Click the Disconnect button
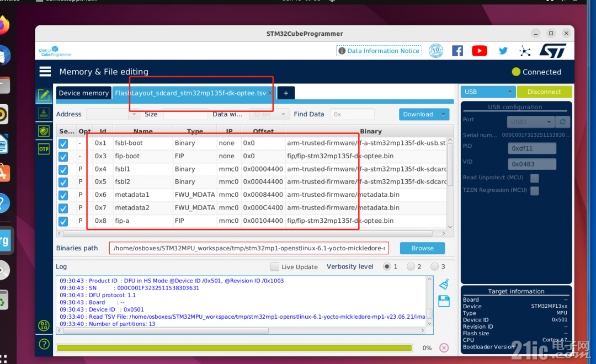Viewport: 596px width, 364px height. (544, 92)
